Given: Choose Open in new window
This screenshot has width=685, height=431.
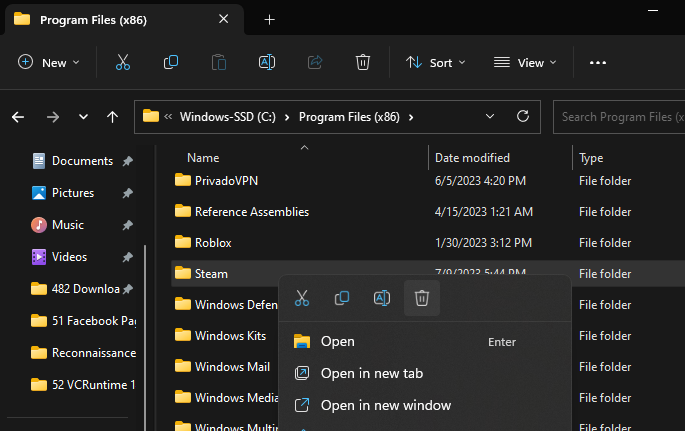Looking at the screenshot, I should (385, 405).
